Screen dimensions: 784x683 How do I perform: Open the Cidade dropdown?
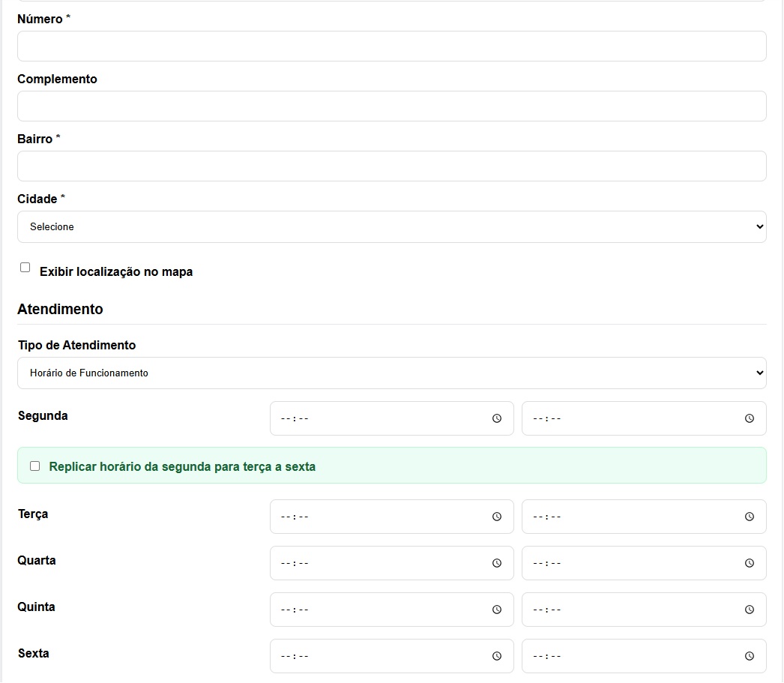coord(392,227)
